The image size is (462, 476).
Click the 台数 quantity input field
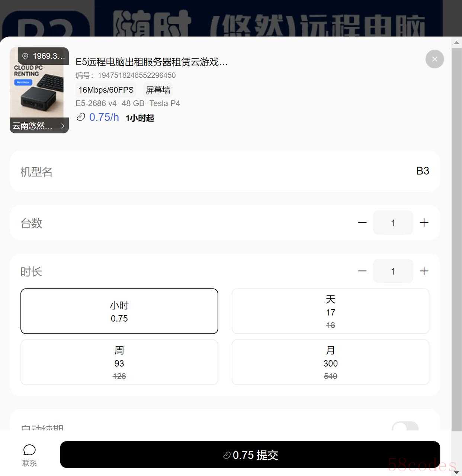(393, 223)
